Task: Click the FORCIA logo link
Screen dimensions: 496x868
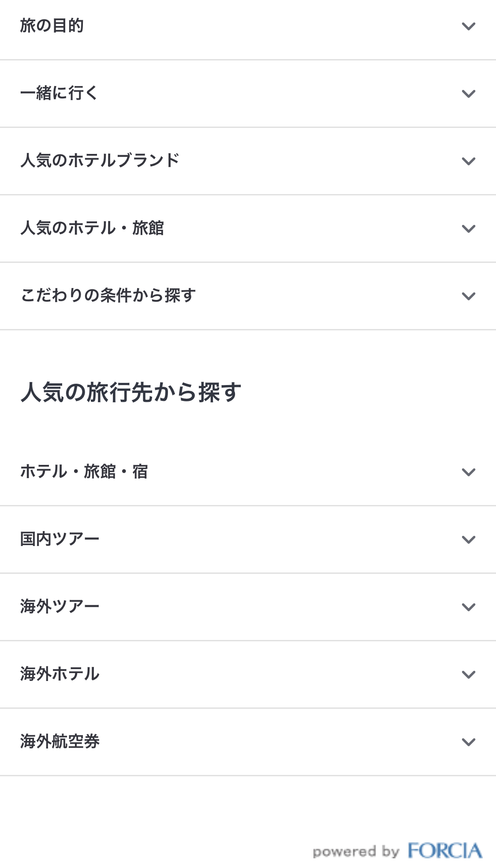Action: pos(444,851)
